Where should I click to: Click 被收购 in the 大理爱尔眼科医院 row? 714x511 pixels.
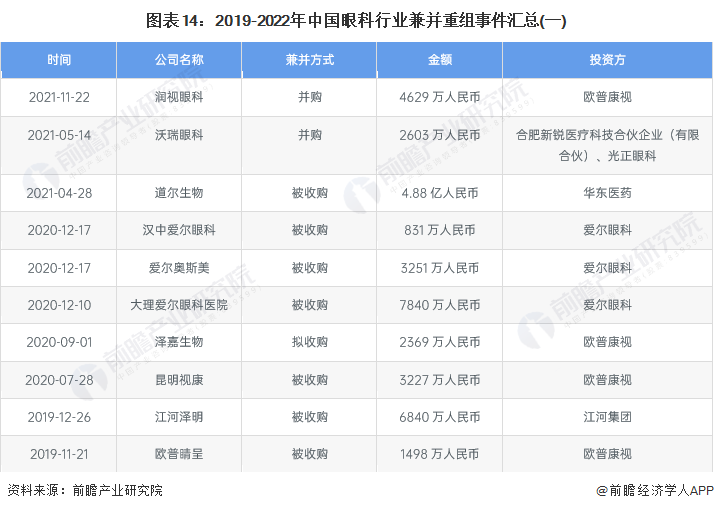pyautogui.click(x=309, y=305)
